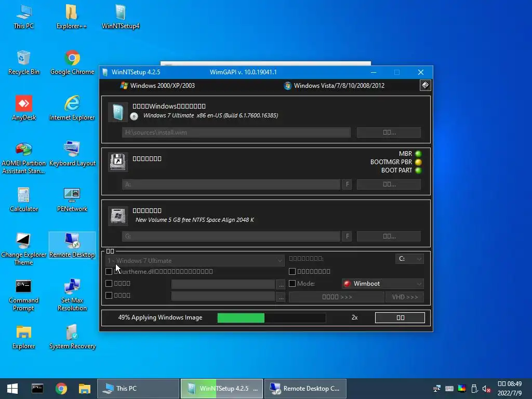Click the WinNTSetup tool icon at top right

point(425,85)
